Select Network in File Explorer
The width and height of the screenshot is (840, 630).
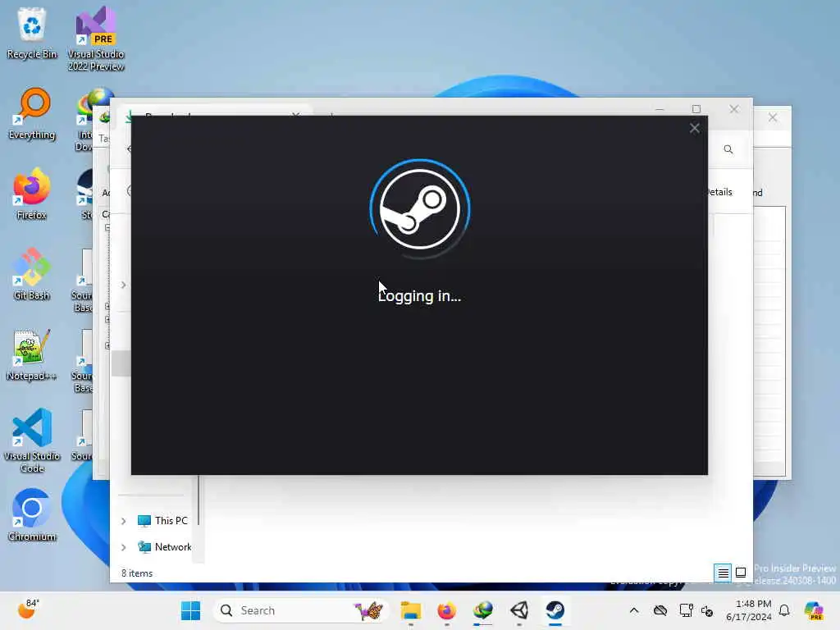(164, 547)
